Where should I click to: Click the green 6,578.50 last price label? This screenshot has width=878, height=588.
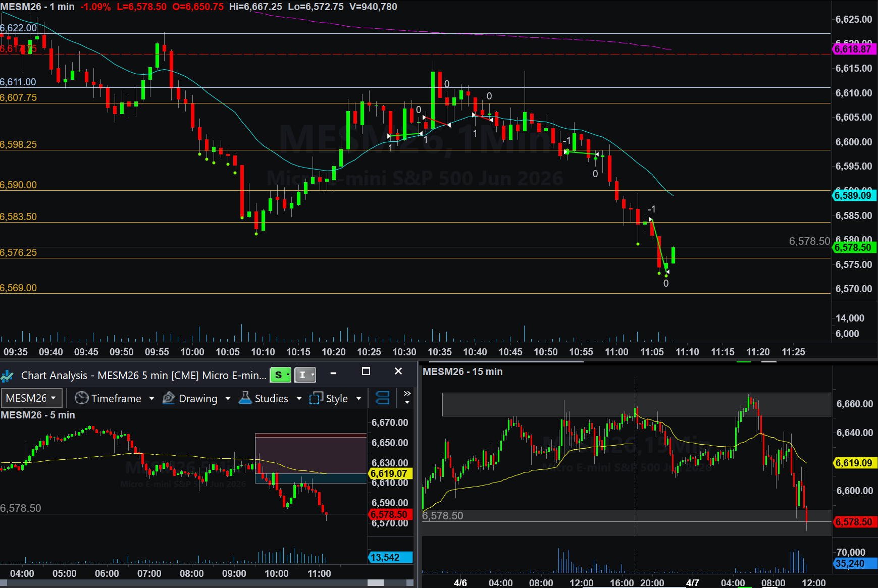tap(853, 247)
